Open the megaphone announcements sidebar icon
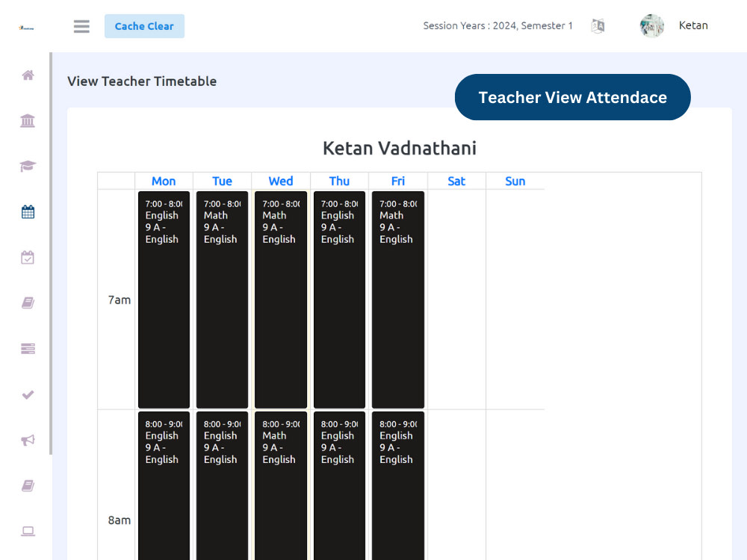 pos(28,440)
